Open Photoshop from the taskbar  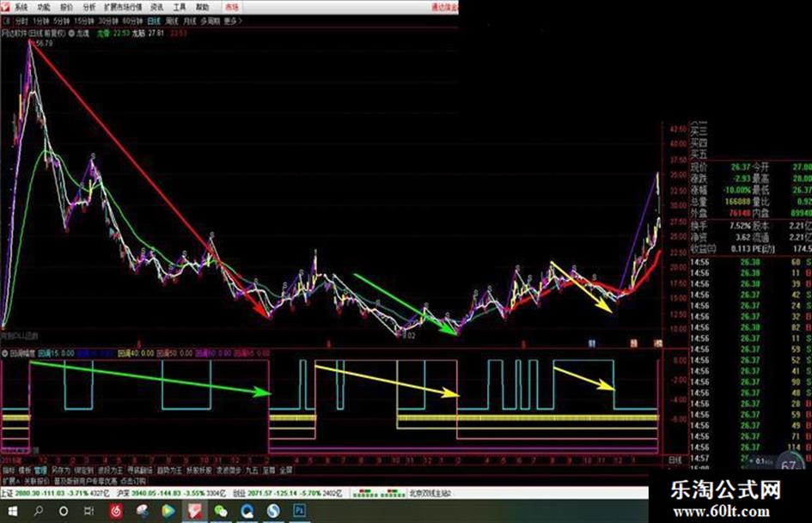299,511
